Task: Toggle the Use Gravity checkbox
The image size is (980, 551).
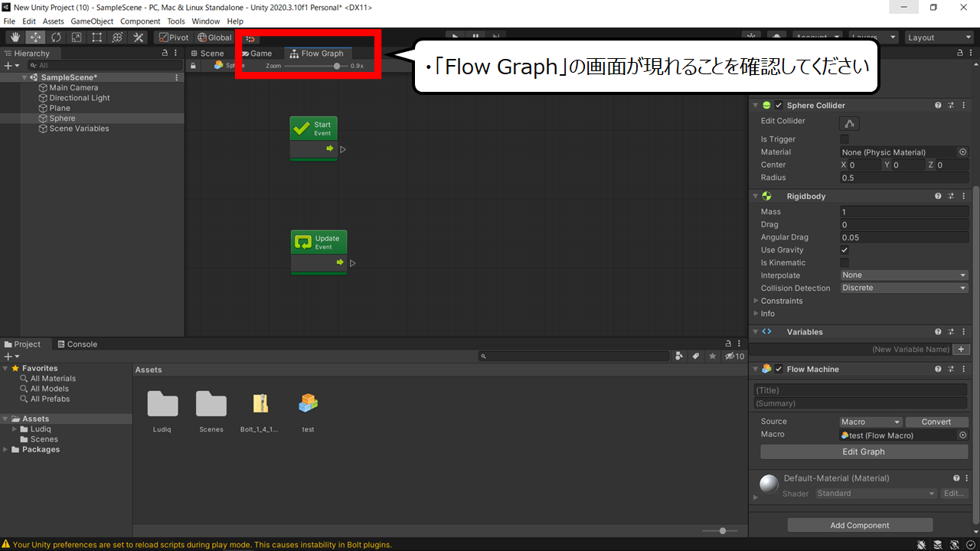Action: click(x=844, y=250)
